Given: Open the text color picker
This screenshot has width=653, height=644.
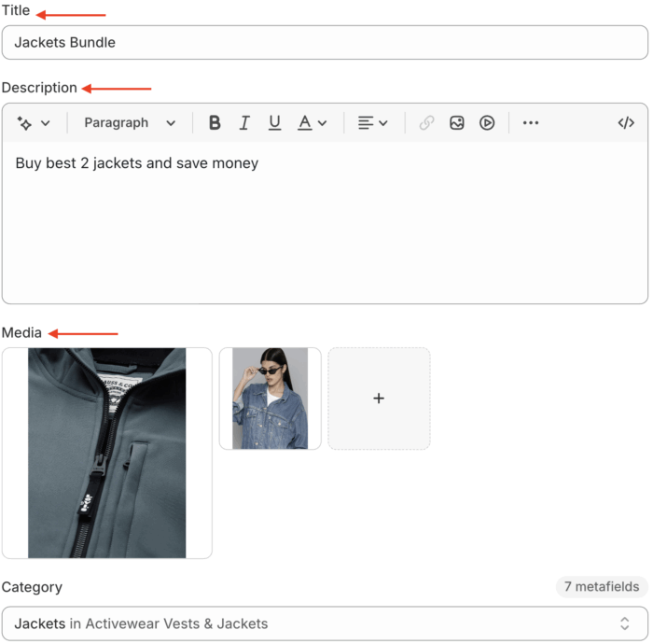Looking at the screenshot, I should 312,123.
